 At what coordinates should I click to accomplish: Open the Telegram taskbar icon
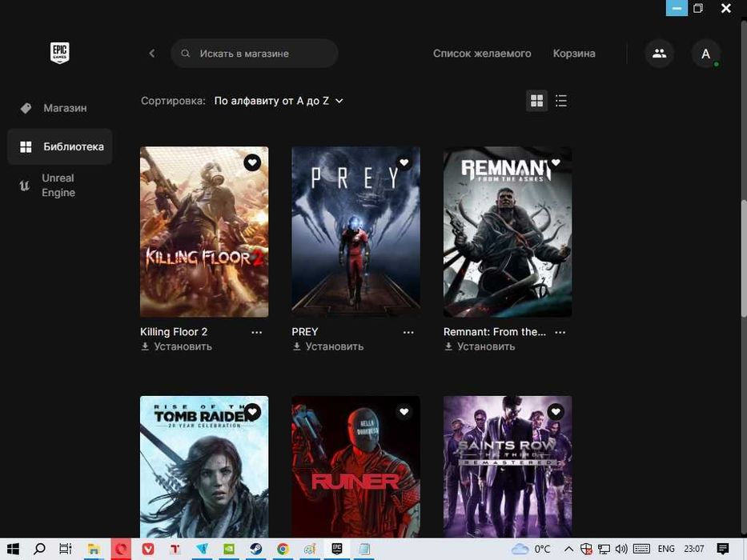[x=202, y=549]
